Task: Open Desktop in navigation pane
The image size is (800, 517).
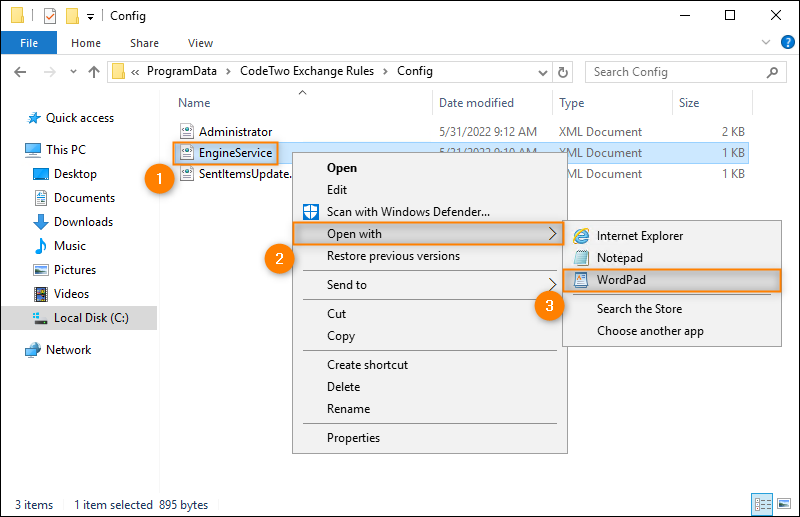Action: point(75,174)
